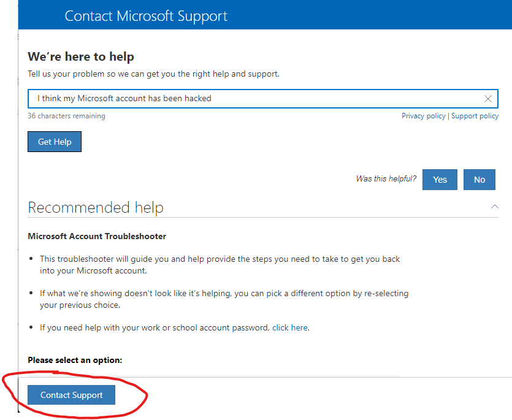The image size is (512, 420).
Task: Answer No to Was this helpful
Action: click(x=480, y=180)
